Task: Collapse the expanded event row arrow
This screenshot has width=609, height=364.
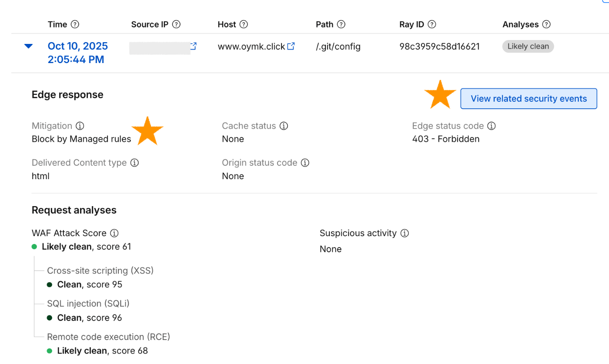Action: click(x=29, y=46)
